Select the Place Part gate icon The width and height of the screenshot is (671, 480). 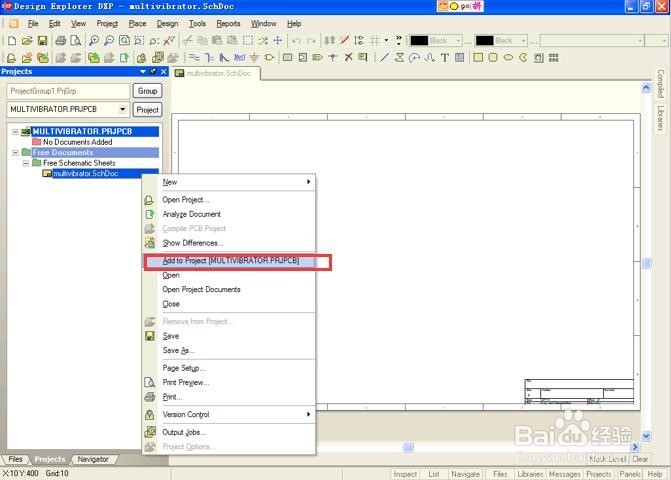pyautogui.click(x=269, y=57)
